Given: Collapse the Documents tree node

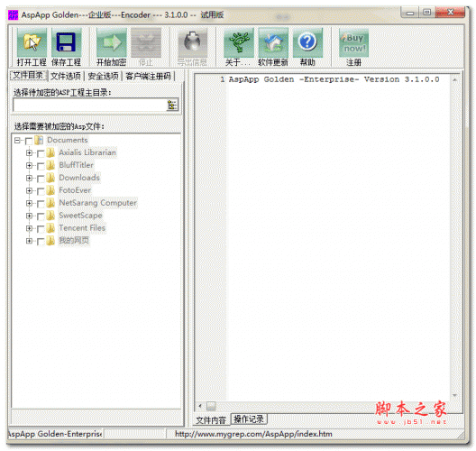Looking at the screenshot, I should point(17,141).
